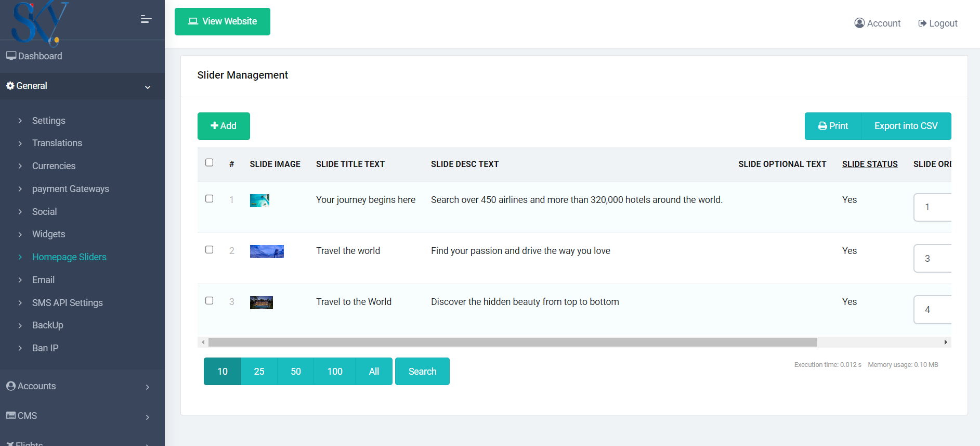Sort by the Slide Status column header
Screen dimensions: 980x446
(869, 164)
